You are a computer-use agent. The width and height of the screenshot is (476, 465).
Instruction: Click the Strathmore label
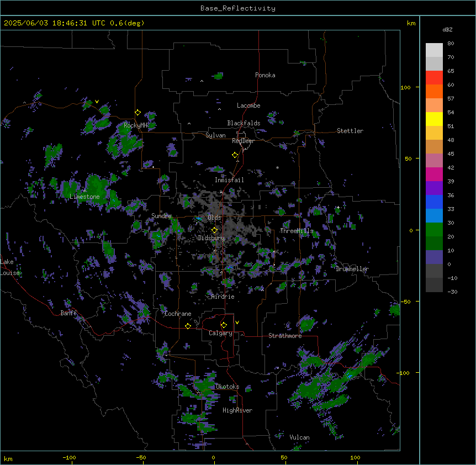coord(285,336)
